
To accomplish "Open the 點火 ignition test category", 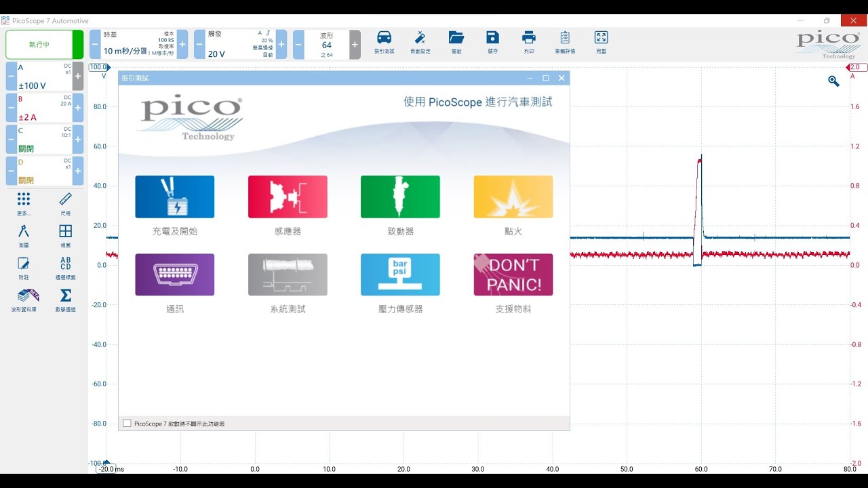I will (513, 197).
